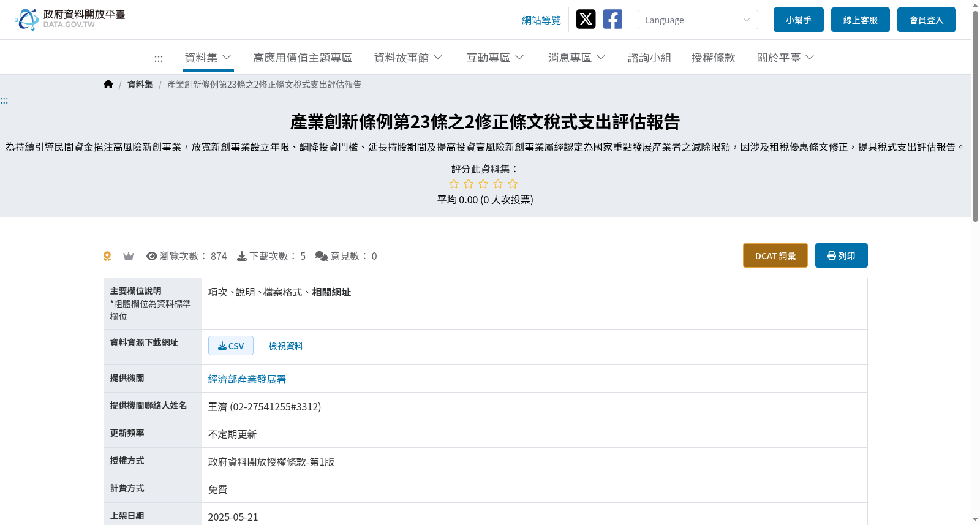980x525 pixels.
Task: Click the eye icon beside 瀏覽次數
Action: (x=152, y=256)
